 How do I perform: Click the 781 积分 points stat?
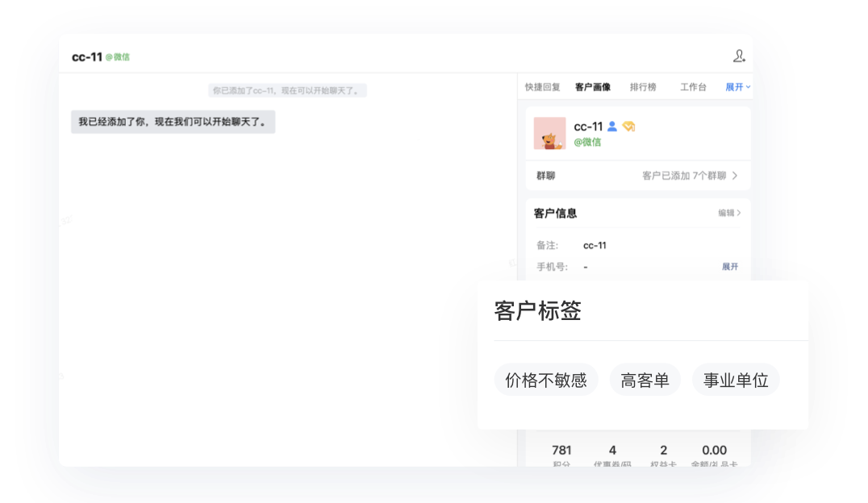tap(561, 455)
